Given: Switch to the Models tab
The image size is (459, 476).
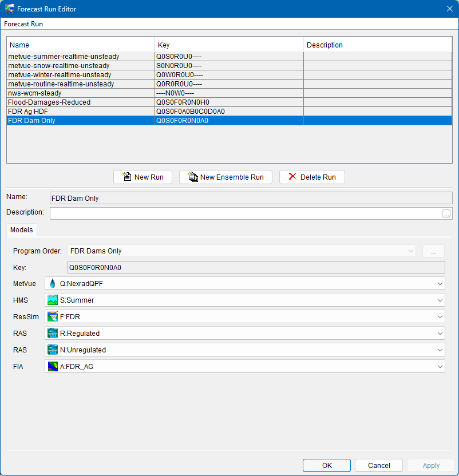Looking at the screenshot, I should tap(21, 230).
